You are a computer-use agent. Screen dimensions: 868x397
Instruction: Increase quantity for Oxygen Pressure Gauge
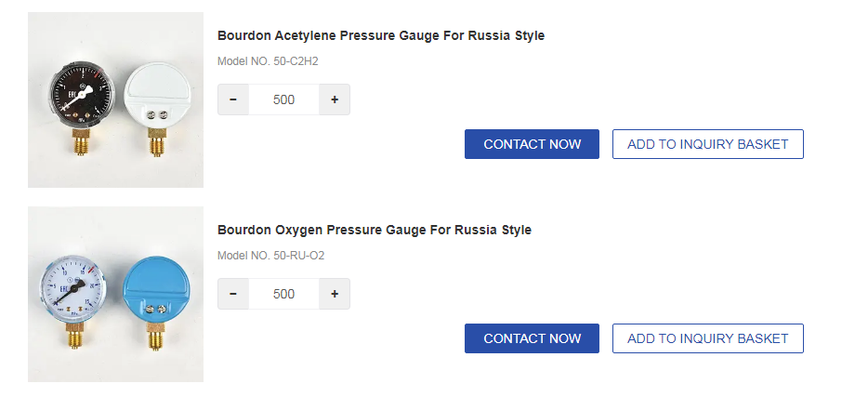[335, 294]
